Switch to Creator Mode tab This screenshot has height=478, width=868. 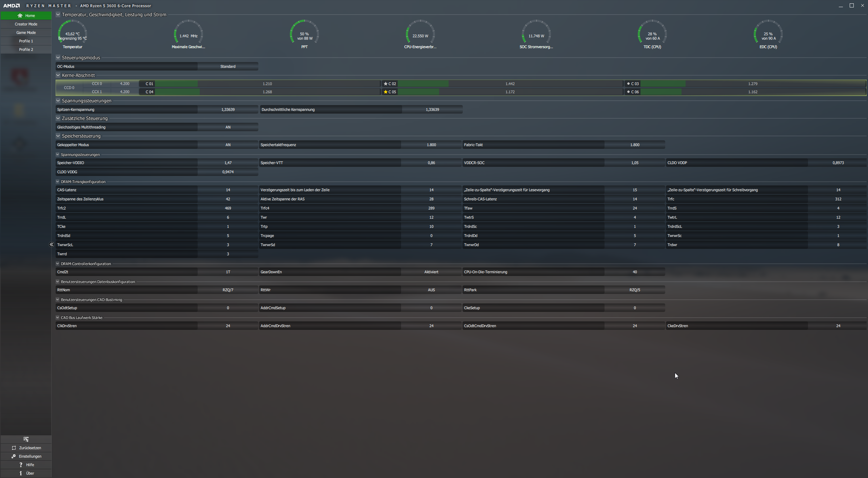[x=26, y=24]
